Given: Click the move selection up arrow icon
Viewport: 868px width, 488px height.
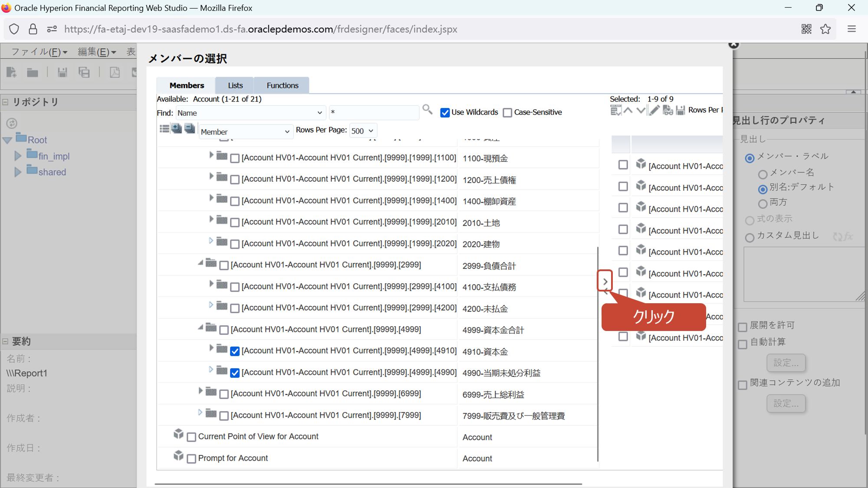Looking at the screenshot, I should coord(628,110).
